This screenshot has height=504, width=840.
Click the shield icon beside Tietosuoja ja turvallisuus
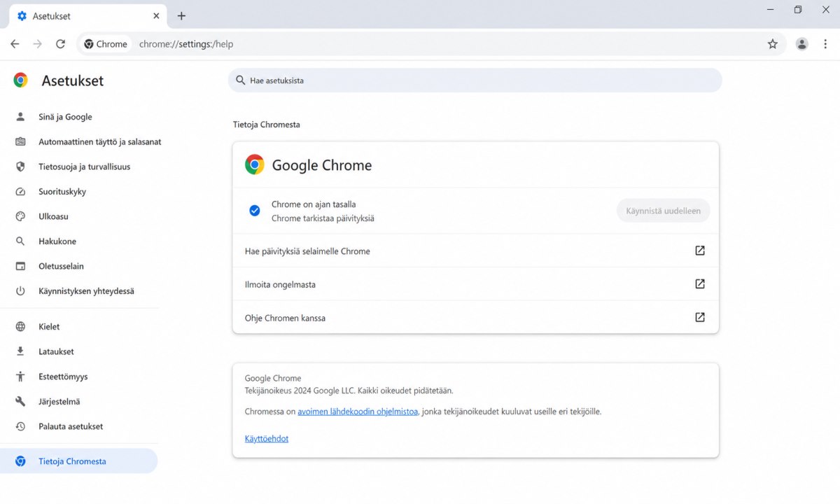(20, 167)
